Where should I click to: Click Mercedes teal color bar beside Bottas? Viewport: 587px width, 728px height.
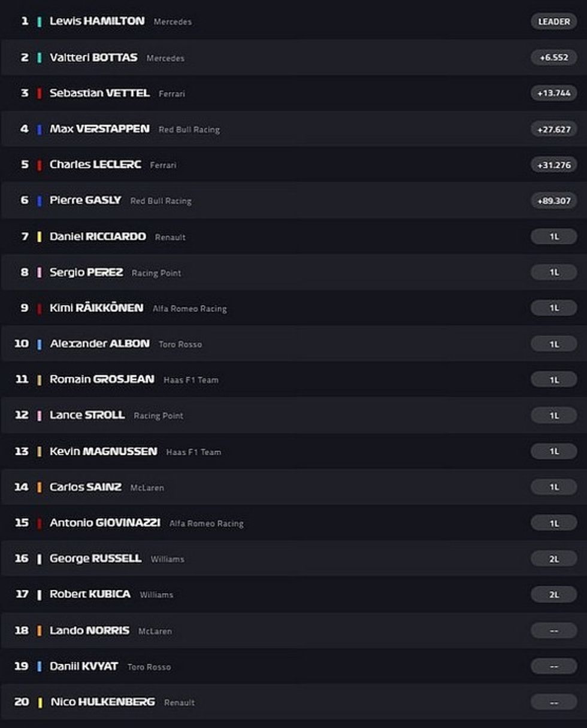[39, 57]
